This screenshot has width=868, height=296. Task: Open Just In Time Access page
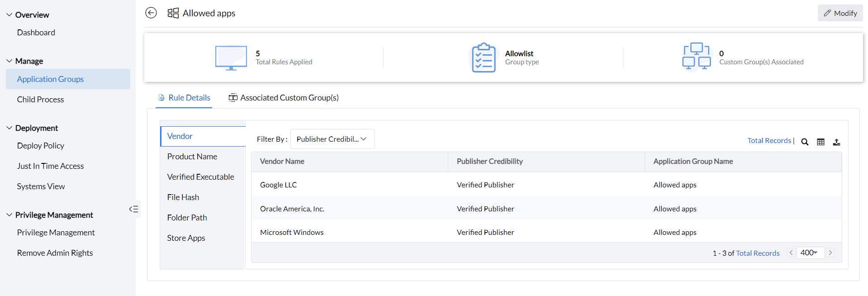pos(50,166)
